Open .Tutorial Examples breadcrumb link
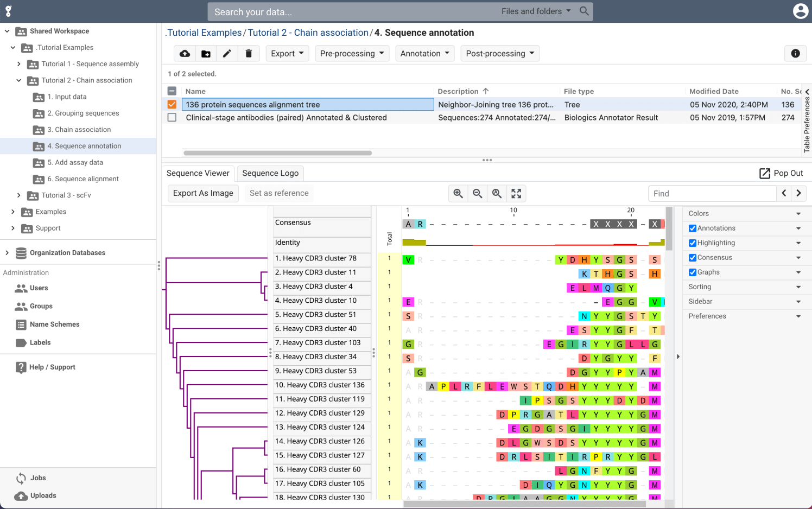The width and height of the screenshot is (812, 509). coord(204,33)
